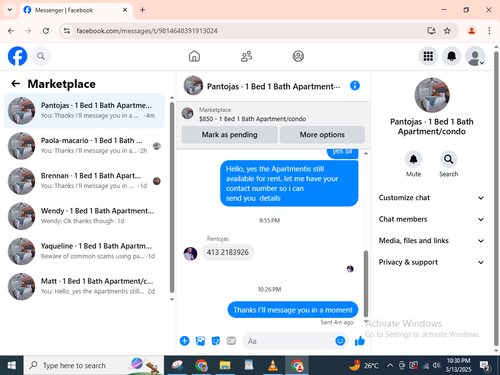The image size is (500, 375).
Task: Open more actions plus icon in composer
Action: [x=184, y=341]
